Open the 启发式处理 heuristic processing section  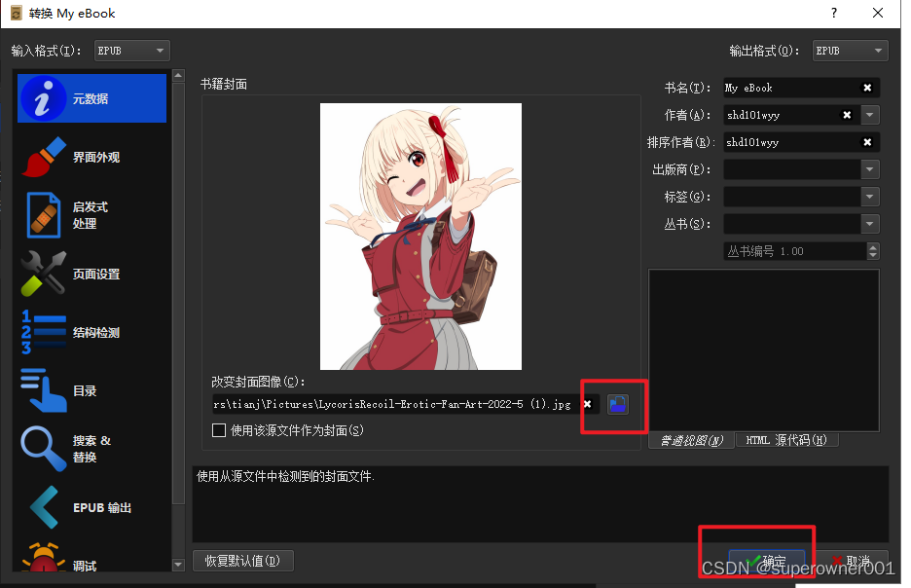[91, 215]
